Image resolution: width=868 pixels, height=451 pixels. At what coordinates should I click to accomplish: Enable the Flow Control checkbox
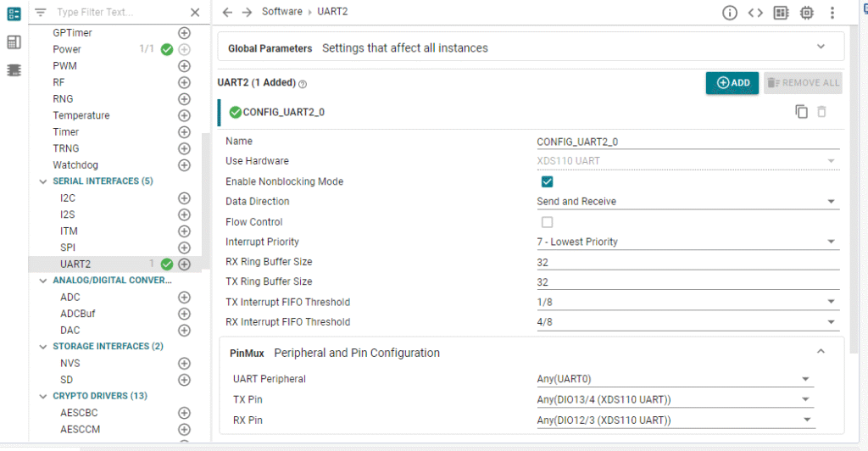[547, 222]
